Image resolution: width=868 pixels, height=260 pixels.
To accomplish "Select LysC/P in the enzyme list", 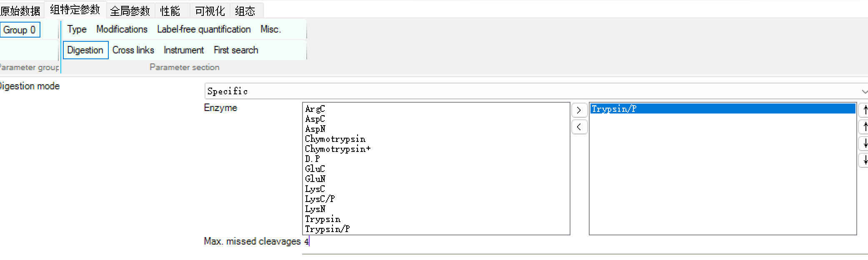I will 320,199.
